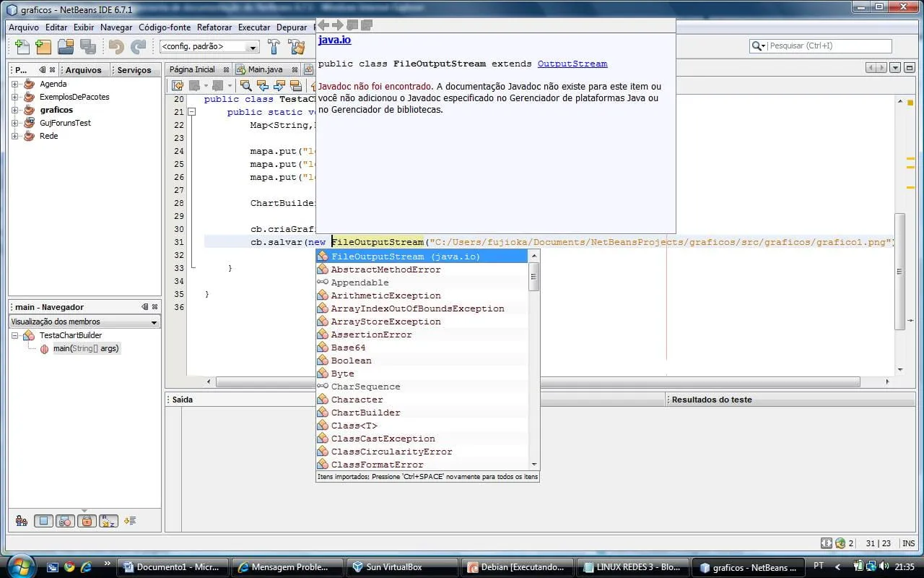The width and height of the screenshot is (924, 578).
Task: Click the New File toolbar icon
Action: coord(22,47)
